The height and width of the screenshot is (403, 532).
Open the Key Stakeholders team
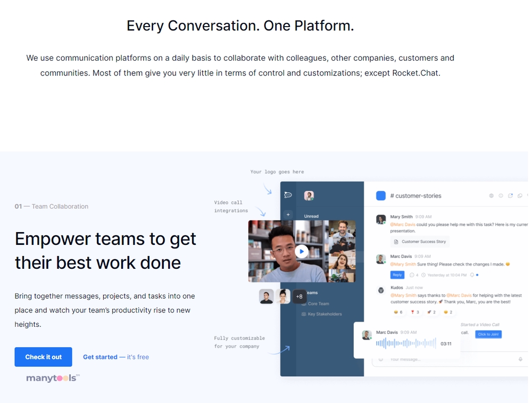coord(322,314)
